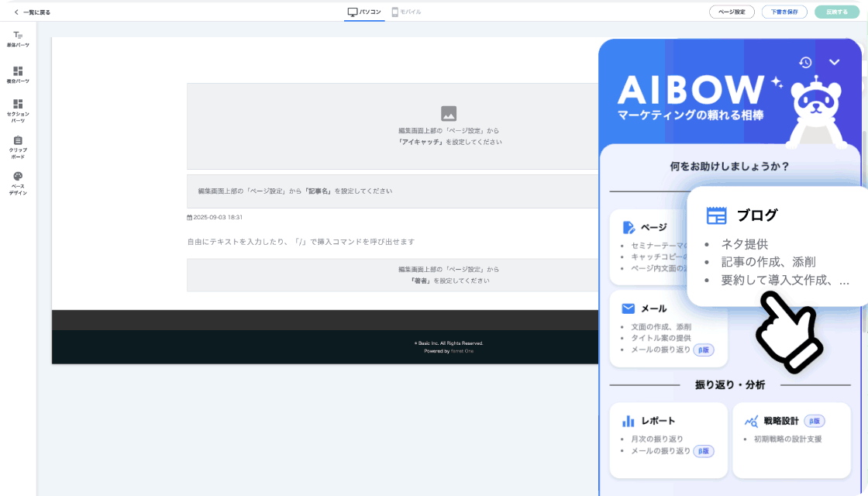Viewport: 868px width, 496px height.
Task: Open the クリップボード sidebar tool
Action: click(18, 146)
